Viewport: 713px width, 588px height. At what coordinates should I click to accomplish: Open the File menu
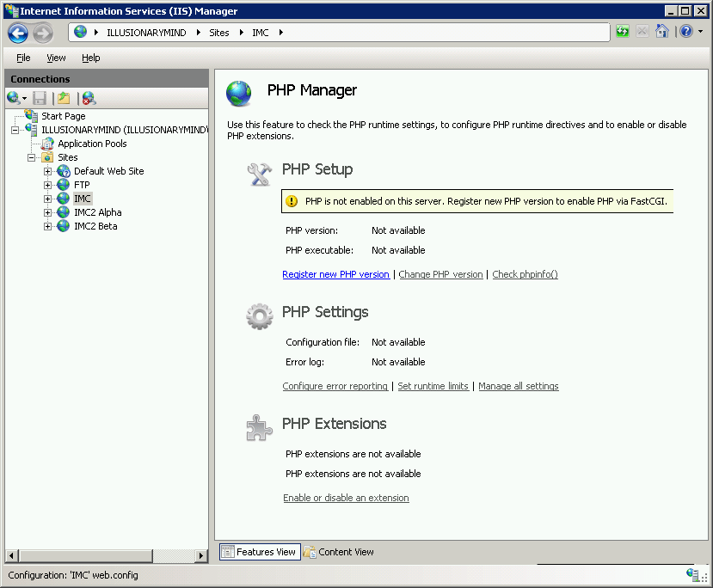pyautogui.click(x=23, y=58)
